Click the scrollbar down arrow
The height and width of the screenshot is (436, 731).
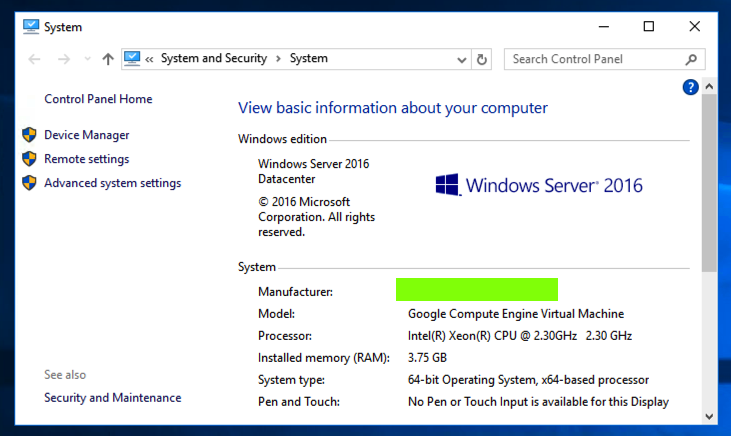coord(709,416)
